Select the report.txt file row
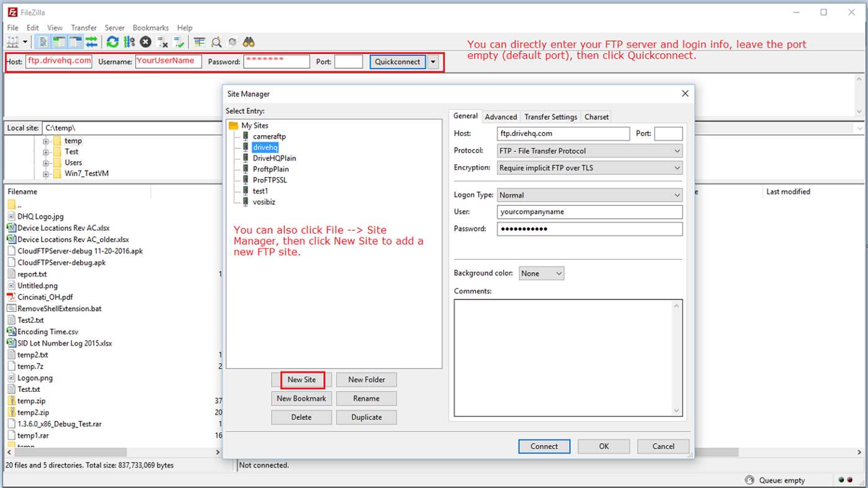 point(113,274)
